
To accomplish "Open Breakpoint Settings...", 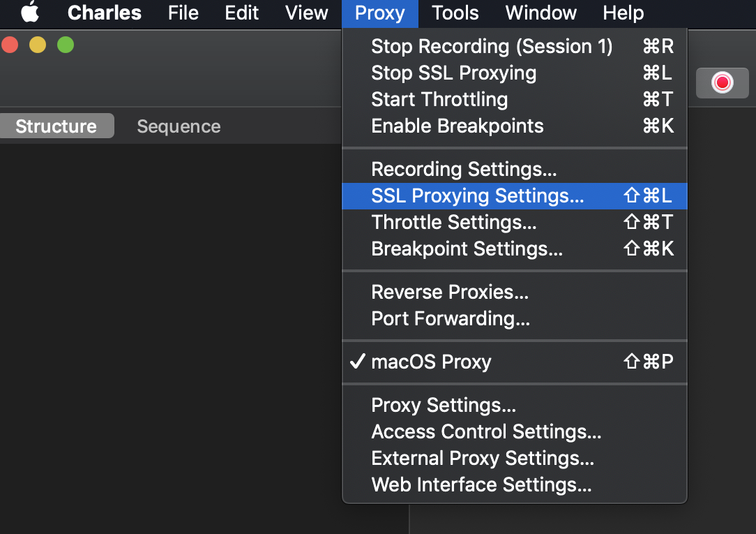I will [x=515, y=249].
